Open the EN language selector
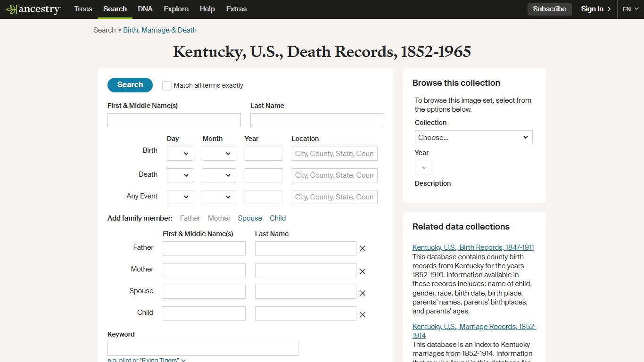This screenshot has height=362, width=644. pyautogui.click(x=630, y=9)
